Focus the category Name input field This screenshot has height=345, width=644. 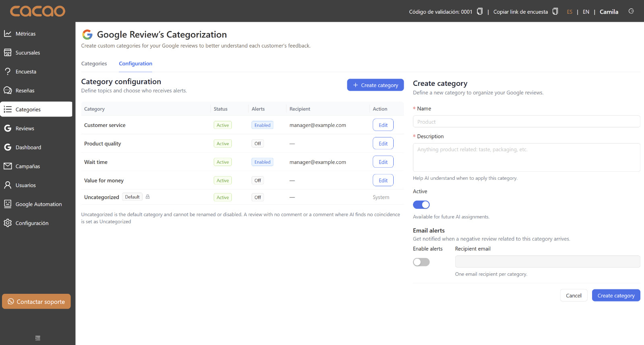click(x=526, y=122)
